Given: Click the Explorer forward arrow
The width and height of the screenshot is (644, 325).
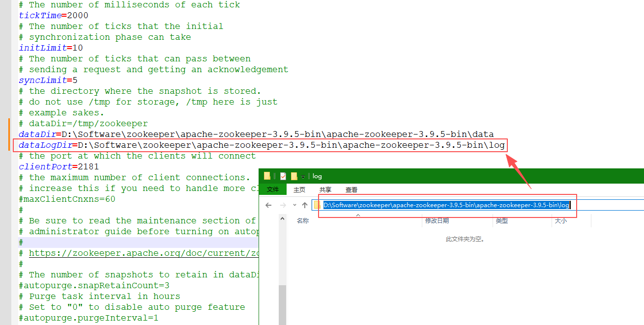Looking at the screenshot, I should tap(283, 205).
